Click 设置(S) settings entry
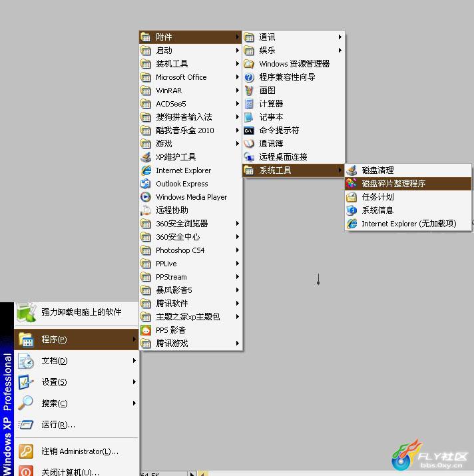Image resolution: width=474 pixels, height=476 pixels. 77,382
